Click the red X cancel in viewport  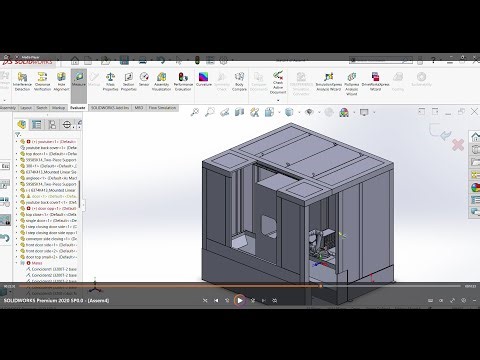click(458, 145)
